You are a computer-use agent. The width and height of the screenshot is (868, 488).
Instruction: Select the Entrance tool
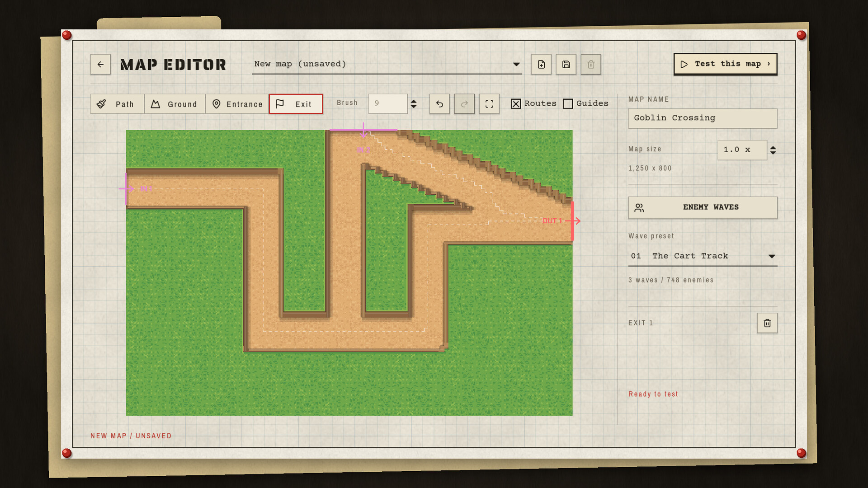coord(237,104)
